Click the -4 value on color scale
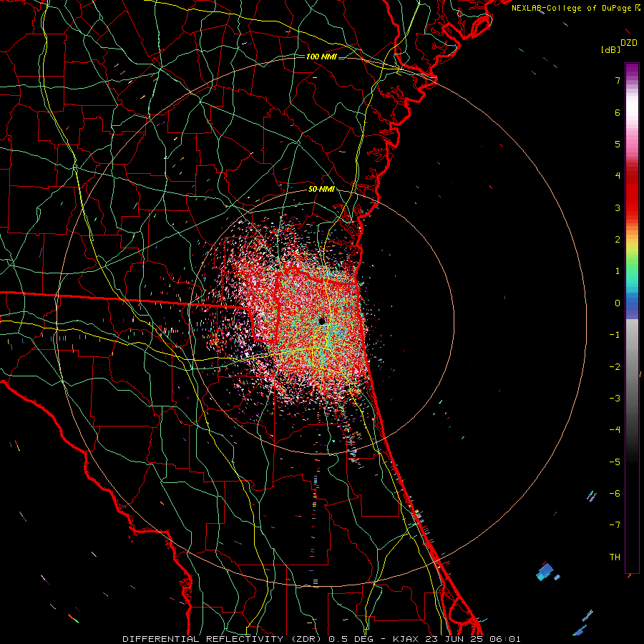 coord(615,430)
